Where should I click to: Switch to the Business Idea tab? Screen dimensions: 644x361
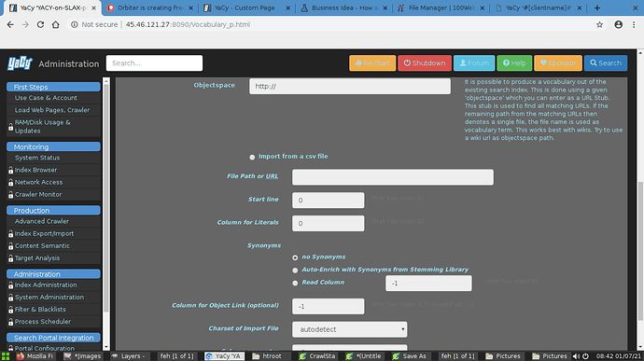pos(344,7)
